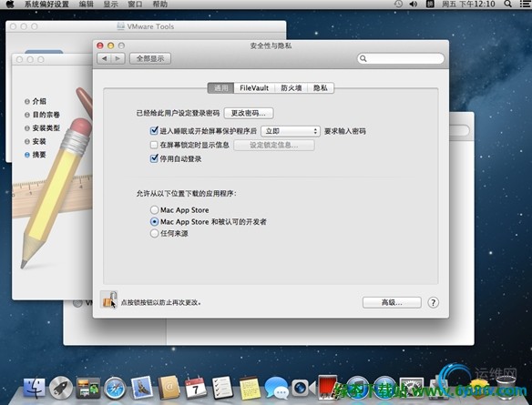Select the Mac App Store only radio button
The height and width of the screenshot is (405, 532).
click(154, 210)
